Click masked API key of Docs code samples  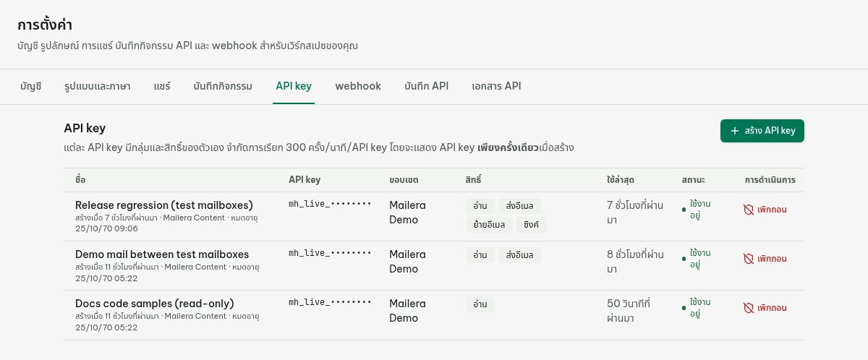[330, 303]
